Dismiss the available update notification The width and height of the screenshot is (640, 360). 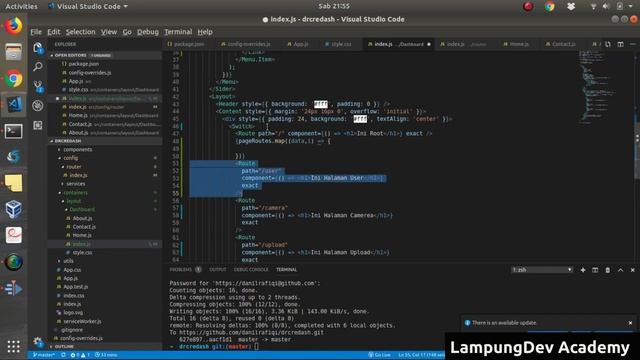630,323
